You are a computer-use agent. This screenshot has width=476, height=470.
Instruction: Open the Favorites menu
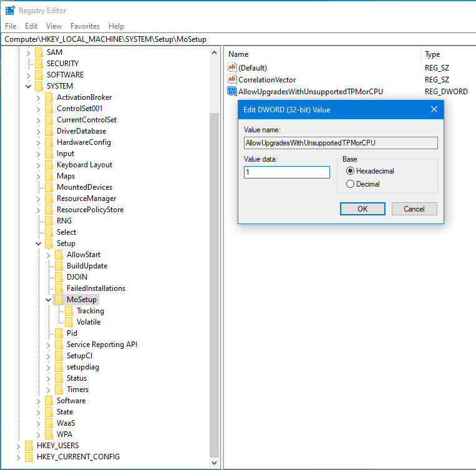85,26
